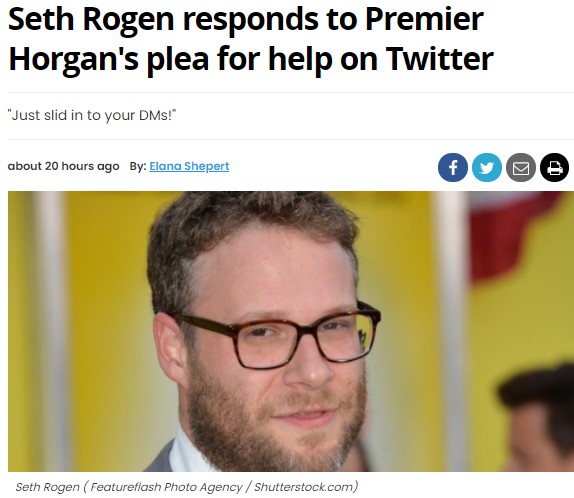Tweet this article via Twitter icon
Image resolution: width=574 pixels, height=498 pixels.
pos(487,167)
